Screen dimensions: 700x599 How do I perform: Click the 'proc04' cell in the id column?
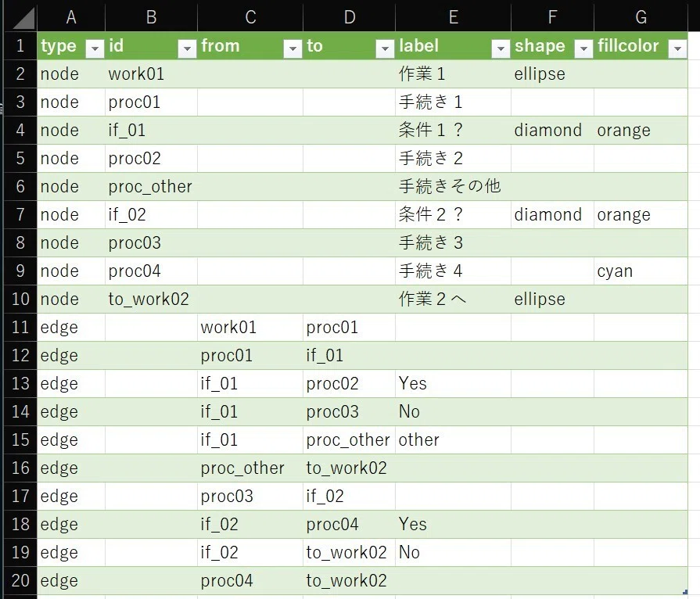click(151, 271)
